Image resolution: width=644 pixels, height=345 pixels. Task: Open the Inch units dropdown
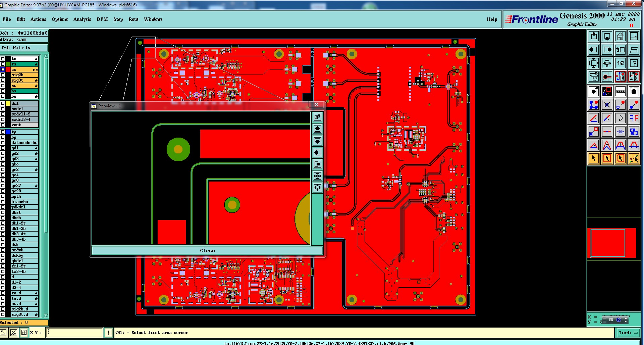(x=628, y=333)
